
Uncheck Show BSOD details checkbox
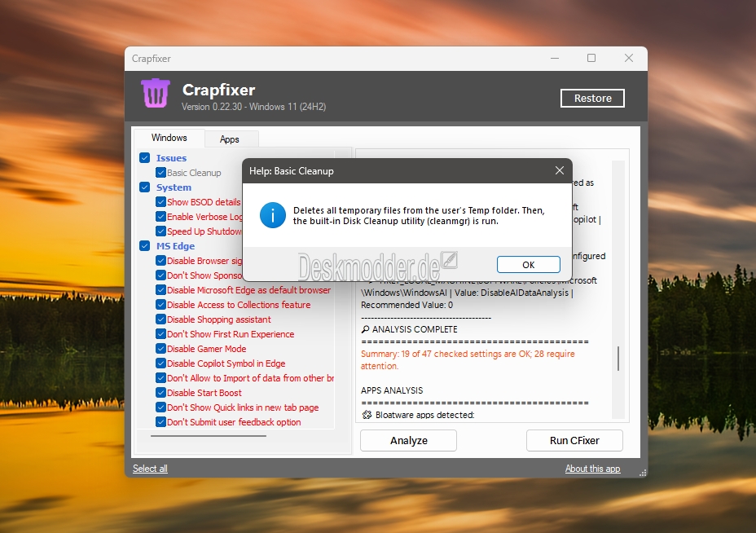point(161,202)
